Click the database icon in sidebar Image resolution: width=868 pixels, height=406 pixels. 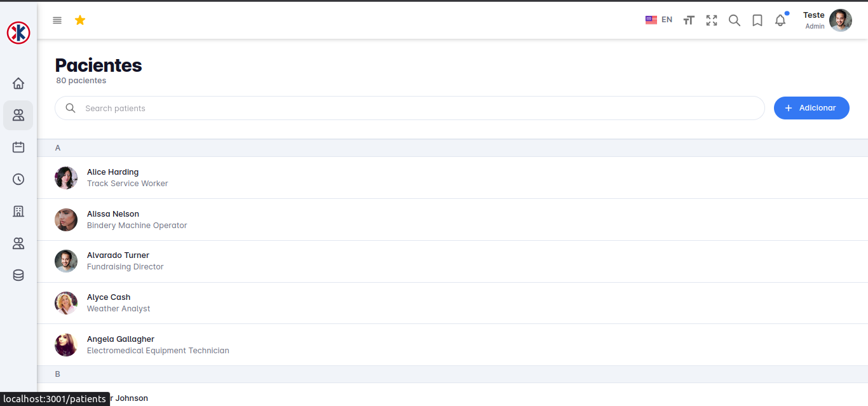tap(18, 275)
